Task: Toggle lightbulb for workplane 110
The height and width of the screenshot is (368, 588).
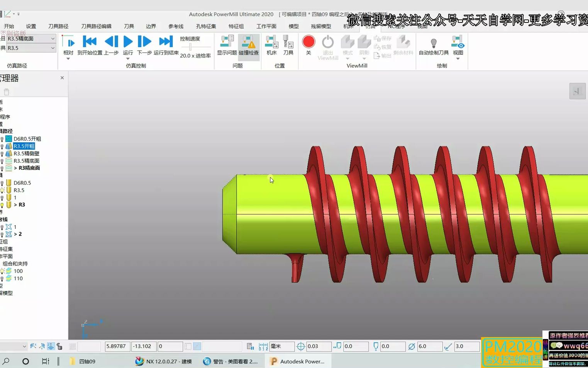Action: tap(2, 279)
